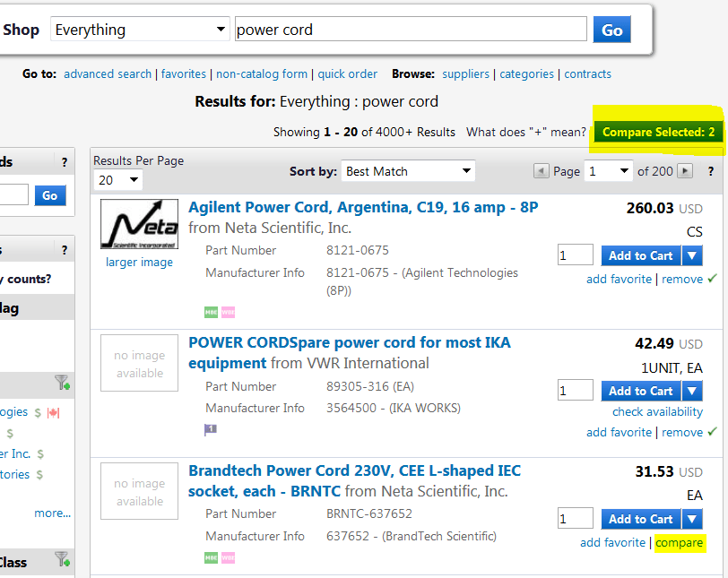The image size is (728, 578).
Task: Click the no-image thumbnail for IKA power cord
Action: tap(139, 363)
